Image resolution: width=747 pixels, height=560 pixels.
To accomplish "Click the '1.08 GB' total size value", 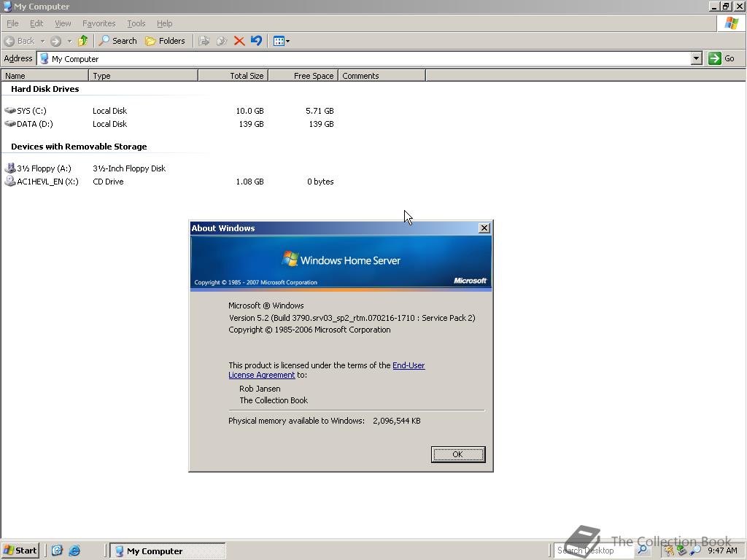I will pos(249,182).
